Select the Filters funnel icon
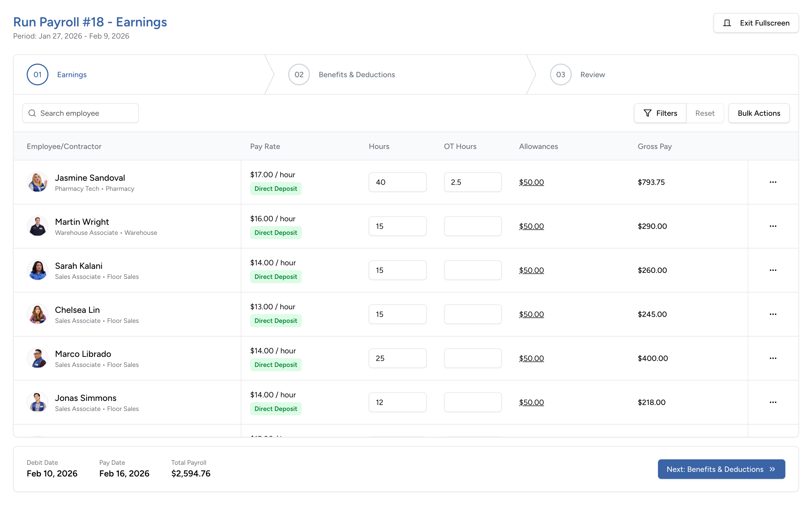This screenshot has width=812, height=505. click(x=648, y=113)
